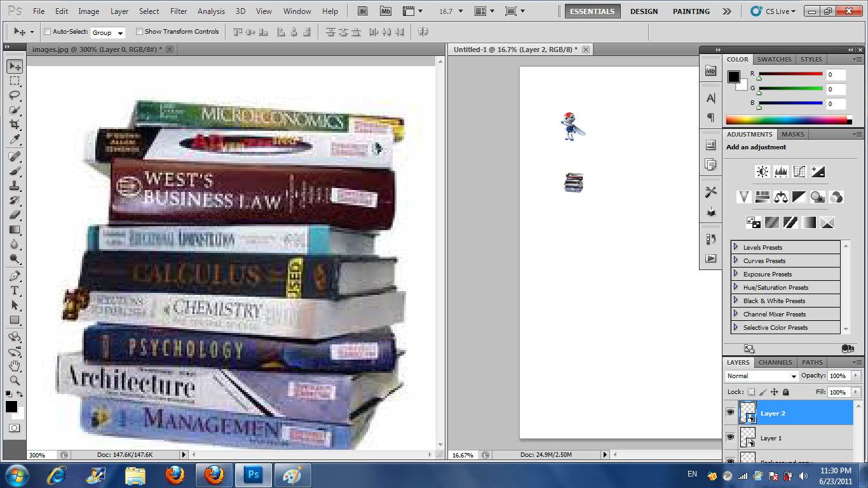Hide Layer 2 with eye icon

(730, 413)
